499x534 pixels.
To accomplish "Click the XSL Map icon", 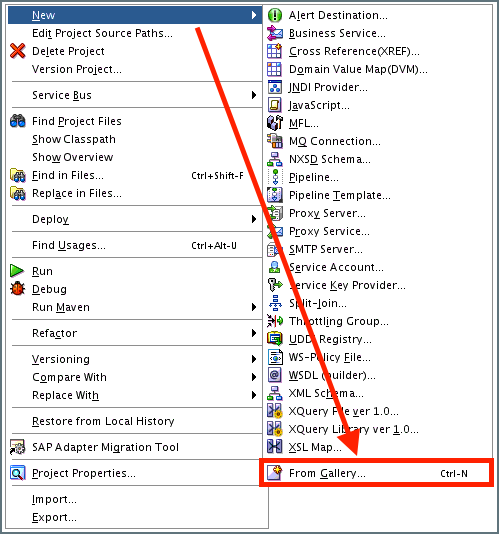I will (x=275, y=447).
